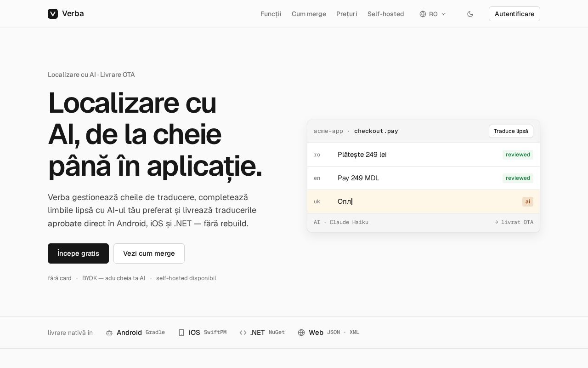Click the livrat OTA status text
This screenshot has height=368, width=588.
517,222
